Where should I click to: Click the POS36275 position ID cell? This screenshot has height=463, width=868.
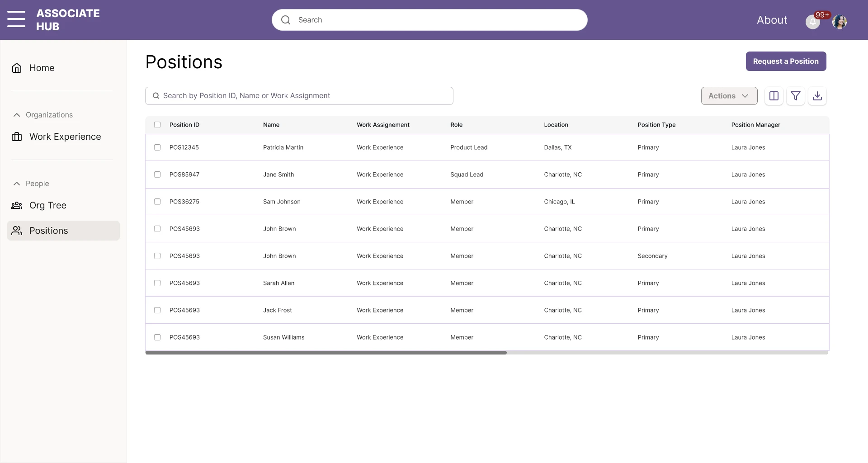pyautogui.click(x=184, y=202)
